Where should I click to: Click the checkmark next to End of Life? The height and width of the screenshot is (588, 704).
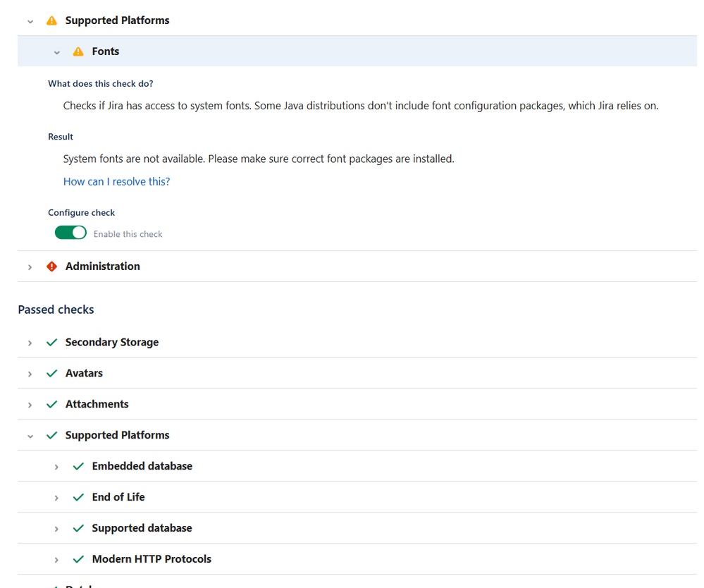click(x=78, y=497)
